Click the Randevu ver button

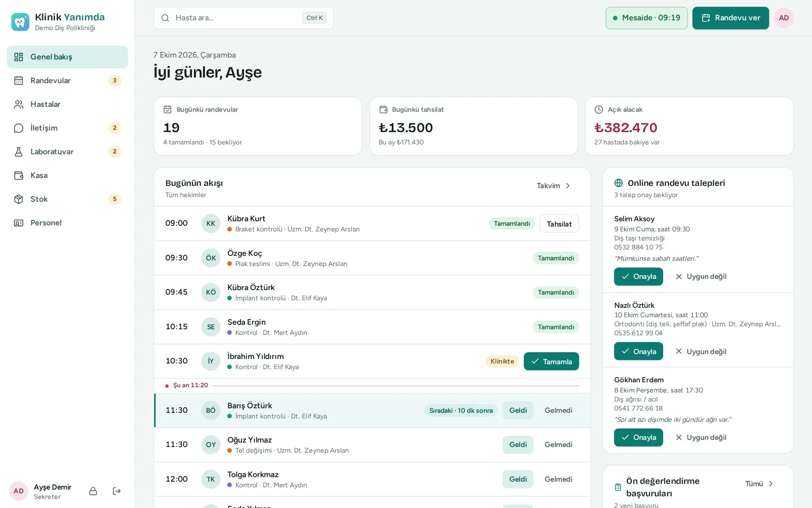pyautogui.click(x=730, y=18)
